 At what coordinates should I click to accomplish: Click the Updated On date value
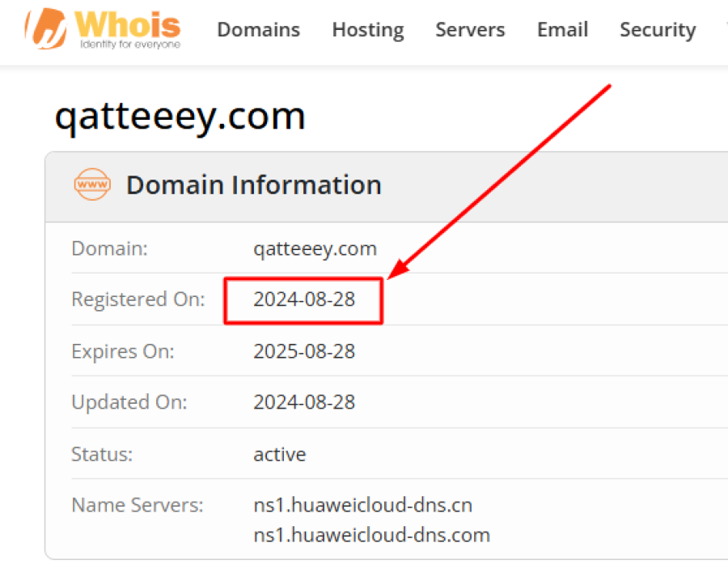303,402
